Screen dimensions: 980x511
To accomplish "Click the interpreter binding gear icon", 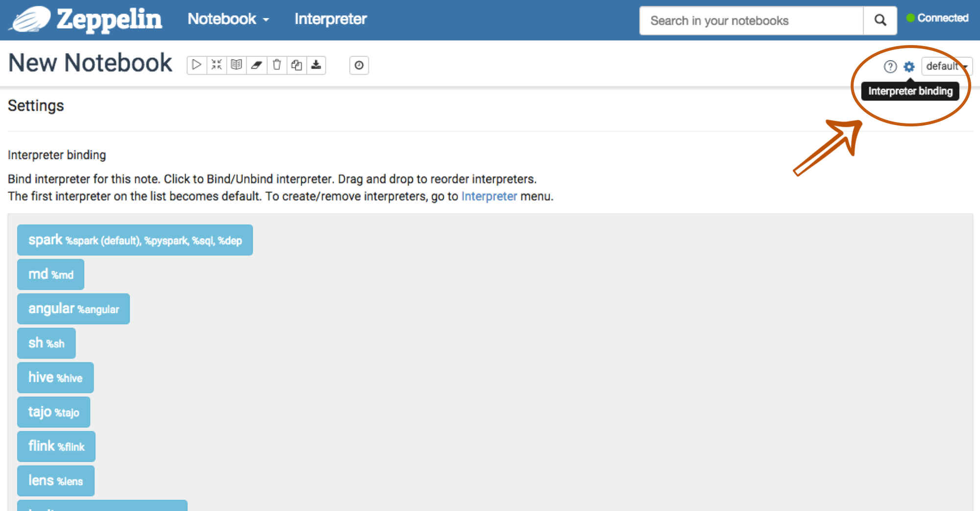I will 909,67.
